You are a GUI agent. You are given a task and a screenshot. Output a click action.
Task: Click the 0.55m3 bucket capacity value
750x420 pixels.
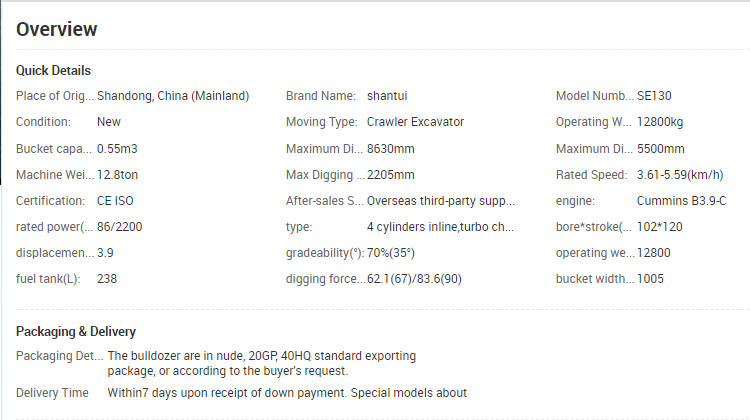(x=117, y=149)
